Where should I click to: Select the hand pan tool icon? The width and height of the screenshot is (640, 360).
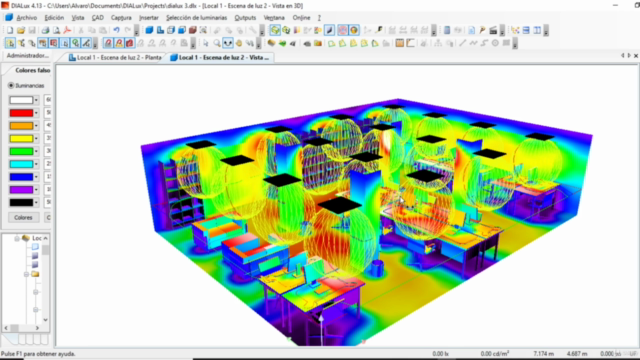(239, 43)
